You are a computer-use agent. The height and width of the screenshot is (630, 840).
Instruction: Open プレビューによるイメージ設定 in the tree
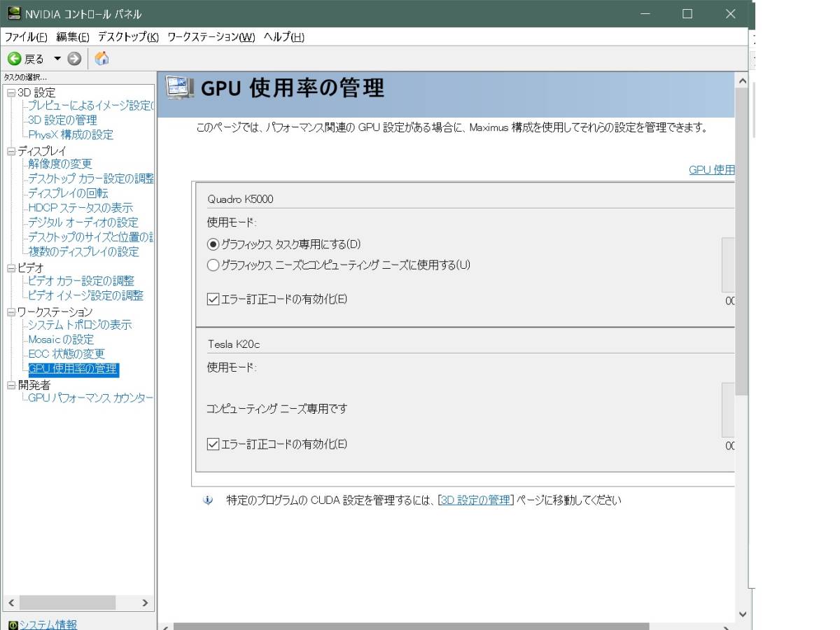90,106
